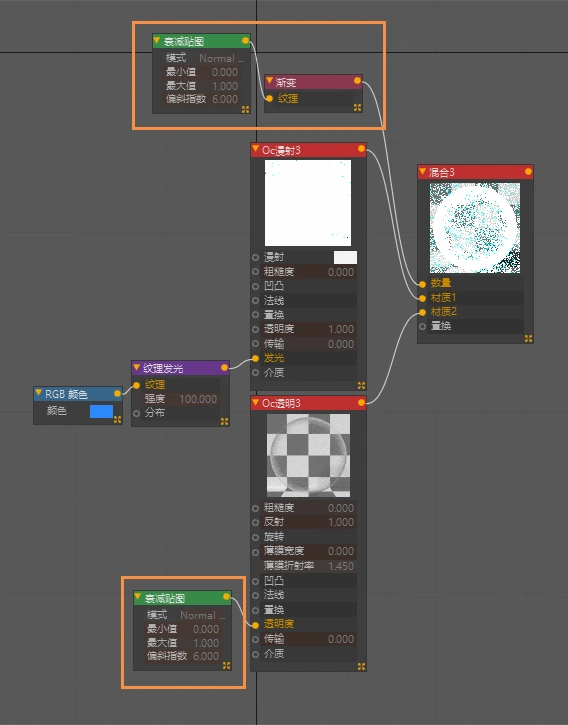Click the empty 置换 port on 混合3
The image size is (568, 725).
(x=422, y=326)
